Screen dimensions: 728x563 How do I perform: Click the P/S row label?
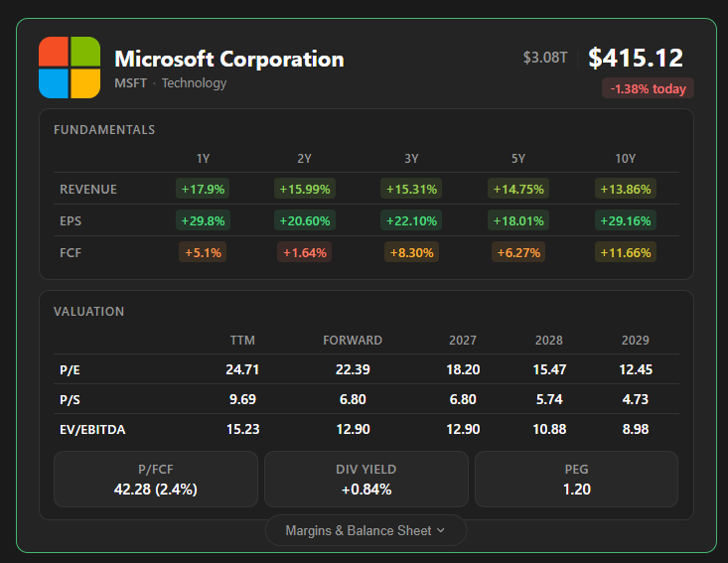[x=70, y=399]
